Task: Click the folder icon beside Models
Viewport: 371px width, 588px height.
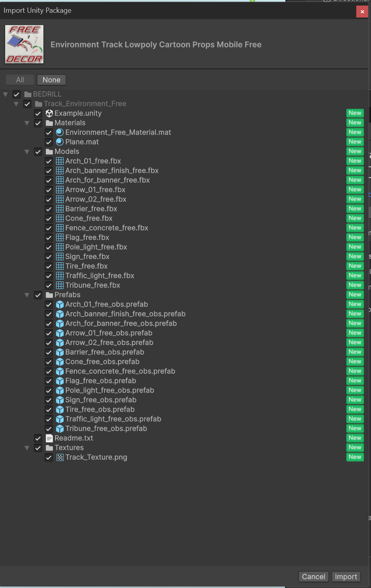Action: point(49,152)
